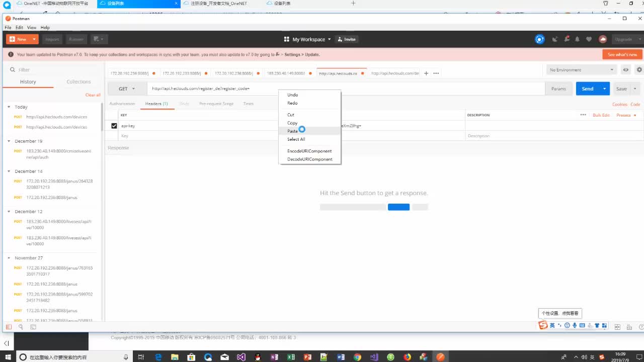
Task: Open the New button dropdown arrow
Action: (34, 39)
